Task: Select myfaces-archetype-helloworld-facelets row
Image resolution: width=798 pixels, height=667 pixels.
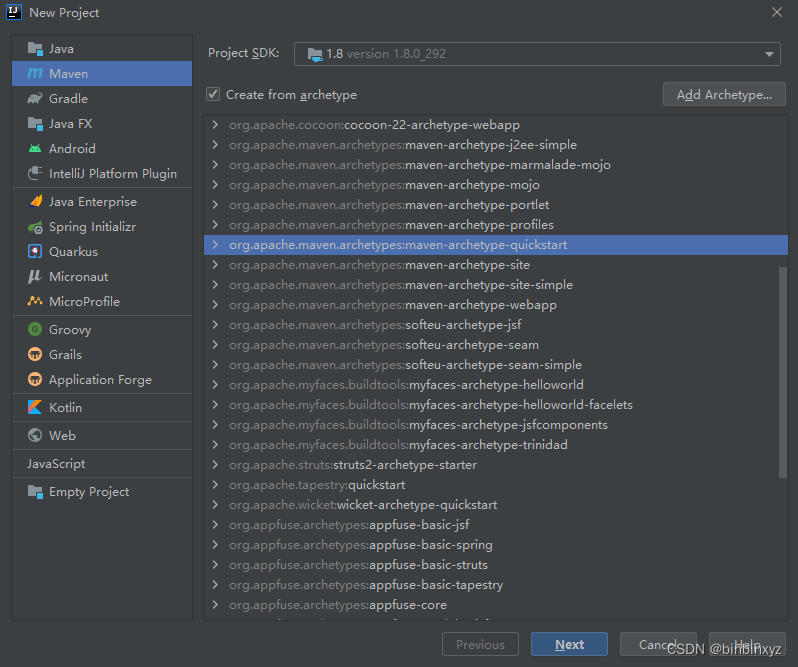Action: click(x=496, y=404)
